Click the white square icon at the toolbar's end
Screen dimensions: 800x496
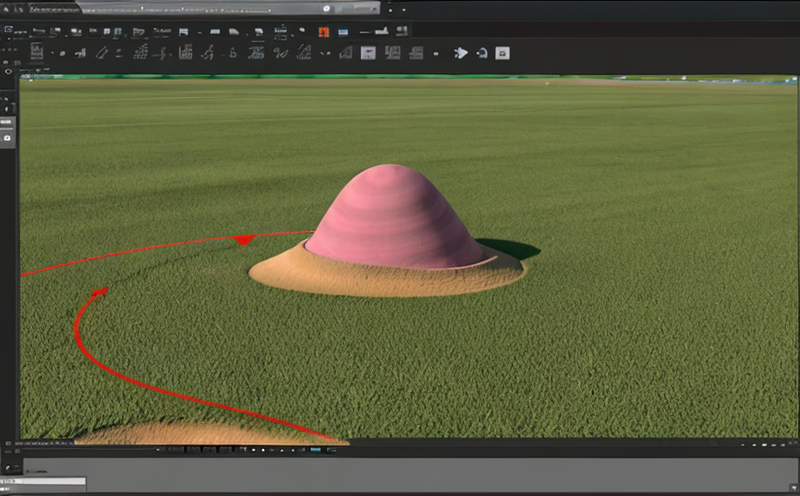coord(503,53)
